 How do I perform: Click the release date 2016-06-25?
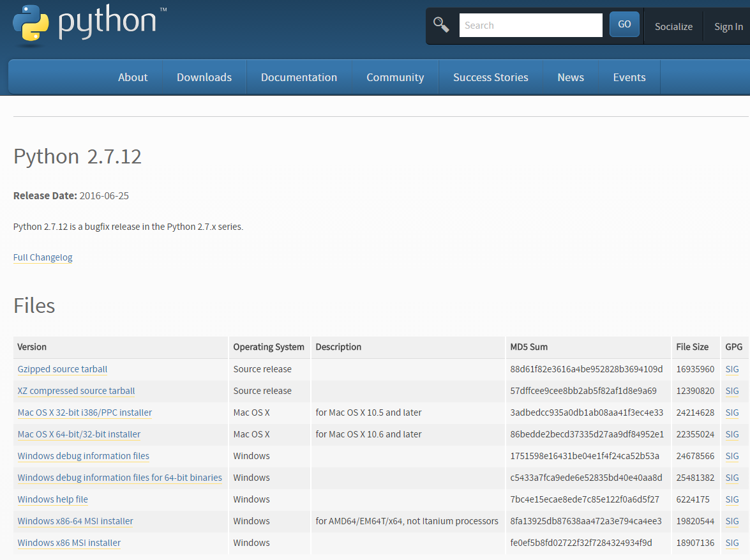[x=104, y=195]
